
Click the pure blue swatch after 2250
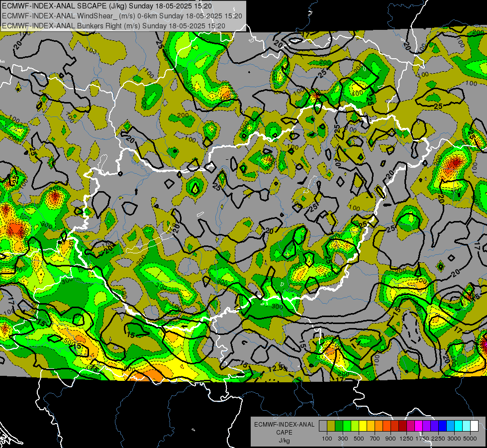click(443, 426)
